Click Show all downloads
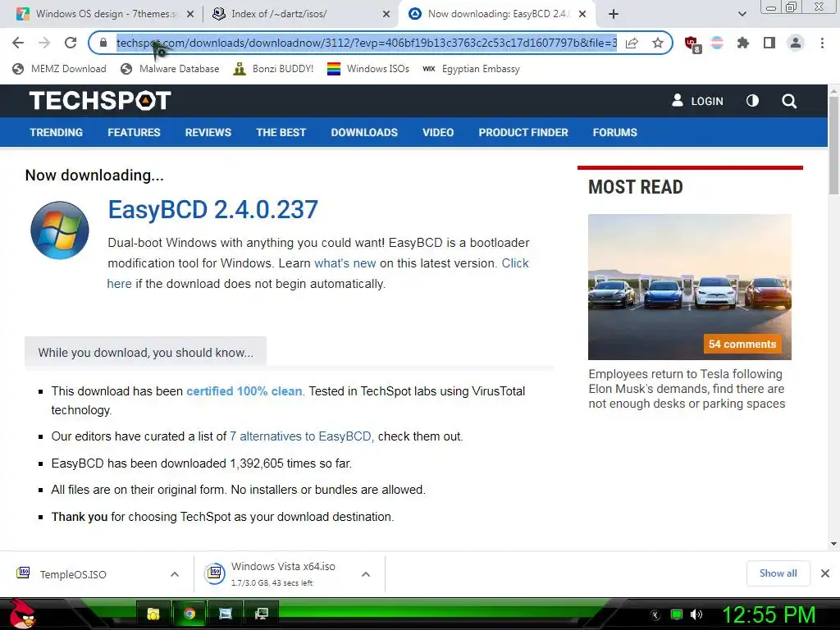This screenshot has width=840, height=630. pyautogui.click(x=778, y=573)
